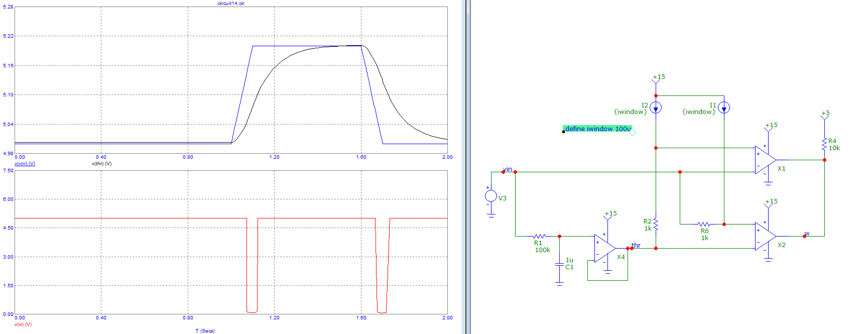Select the define iwindow 100u text

[x=597, y=129]
